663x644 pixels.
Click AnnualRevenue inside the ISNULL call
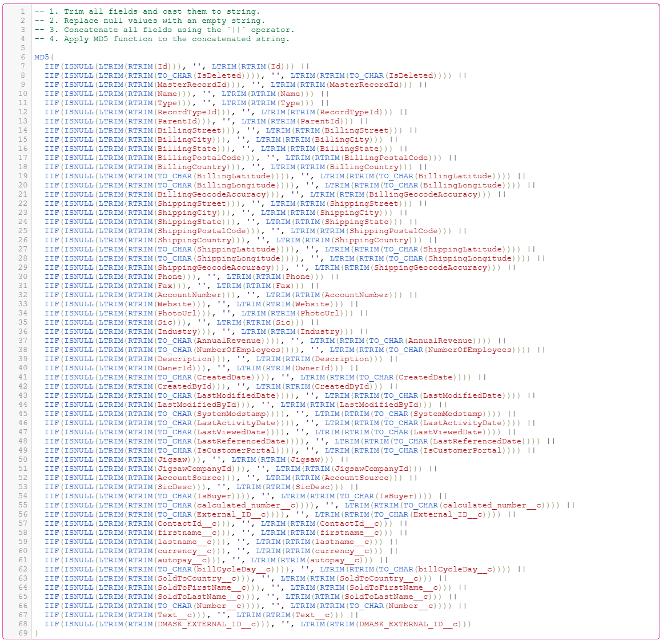[229, 341]
